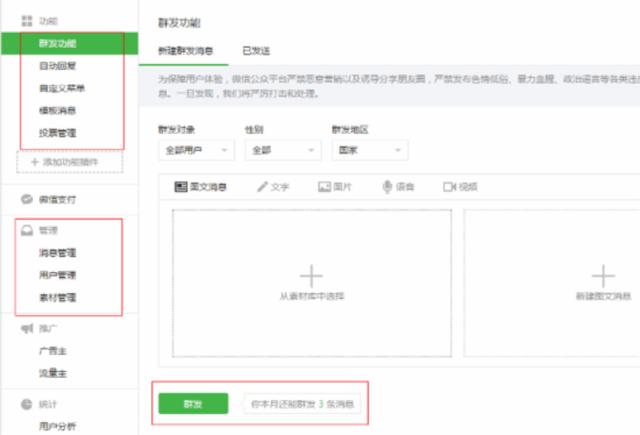Go to 消息管理
This screenshot has width=640, height=435.
point(58,253)
